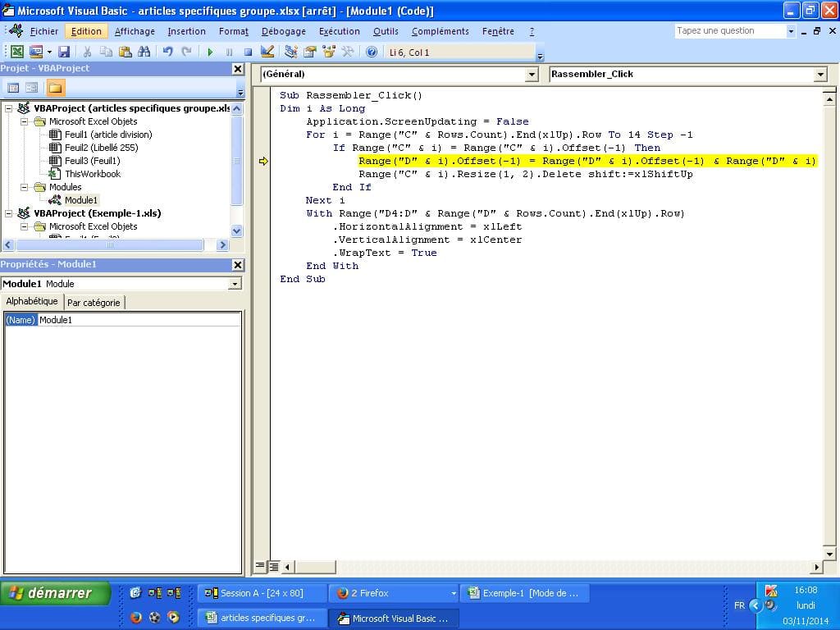Open the Débogage menu

click(x=283, y=31)
